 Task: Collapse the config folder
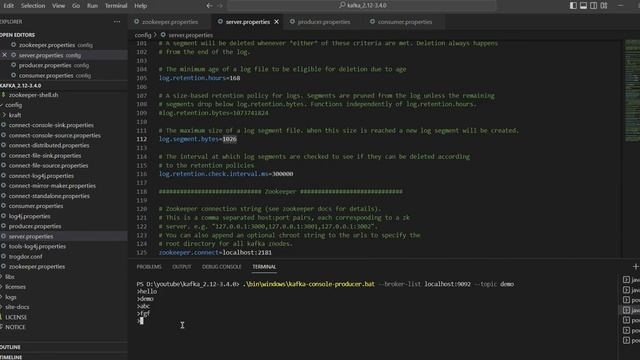13,105
